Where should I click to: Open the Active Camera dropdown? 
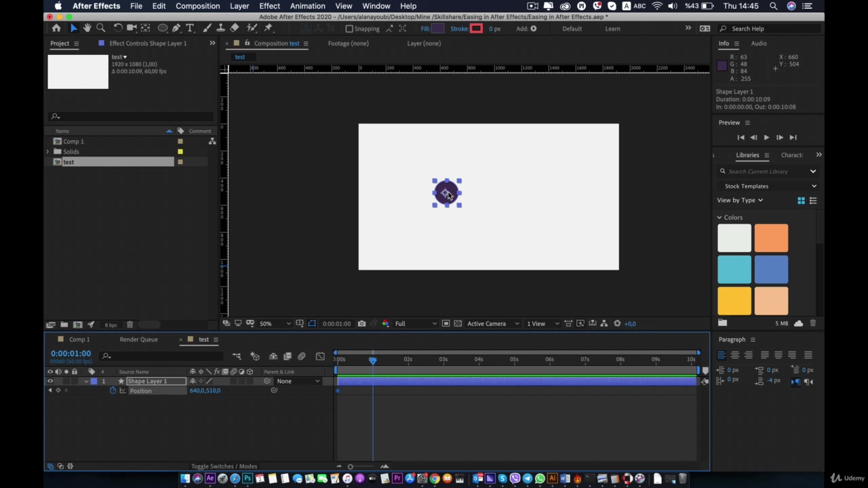coord(493,324)
